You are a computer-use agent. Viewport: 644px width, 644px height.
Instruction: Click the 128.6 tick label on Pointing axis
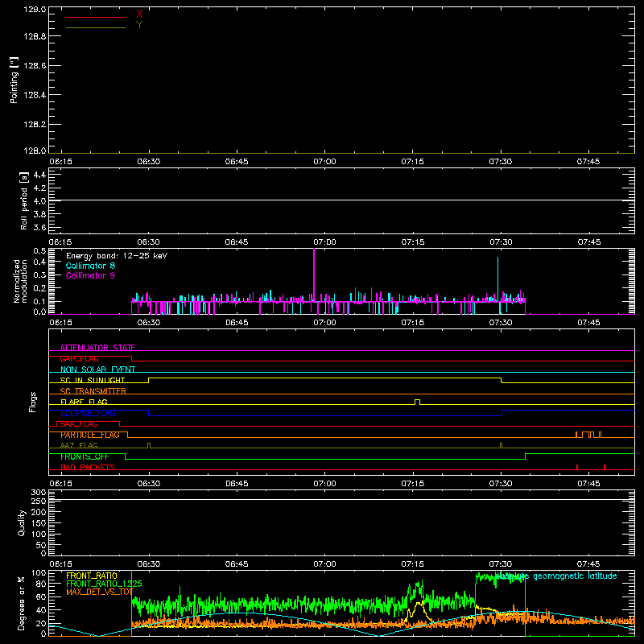[35, 66]
